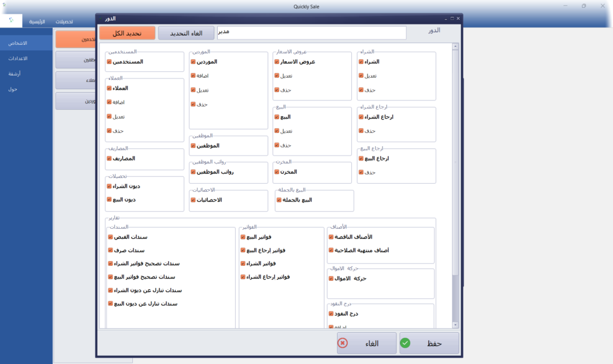Screen dimensions: 613x364
Task: Uncheck اضافة under الموردين group
Action: (193, 76)
